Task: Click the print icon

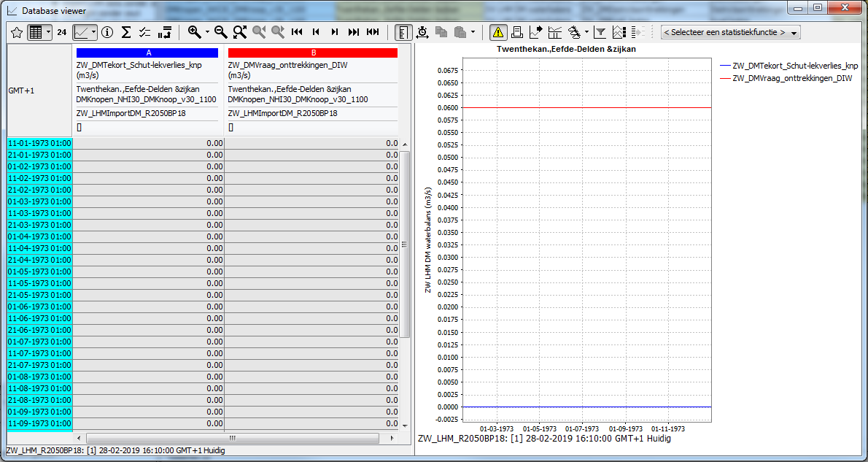Action: (x=517, y=32)
